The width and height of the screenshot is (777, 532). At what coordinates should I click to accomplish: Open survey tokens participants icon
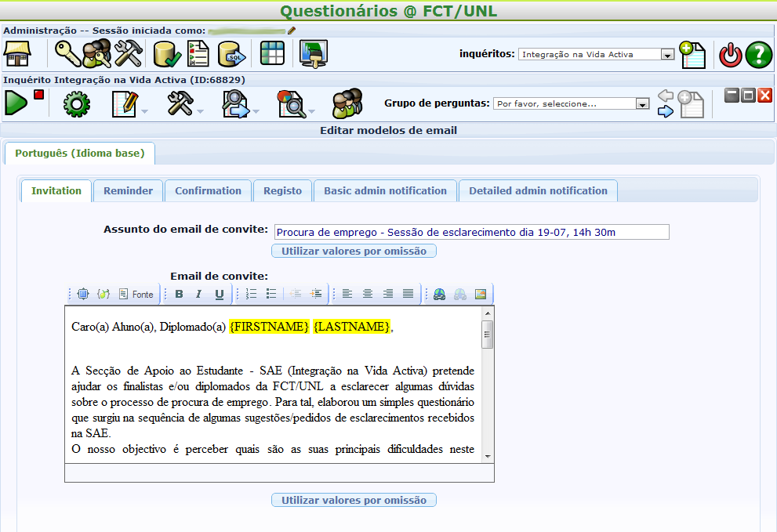point(347,103)
